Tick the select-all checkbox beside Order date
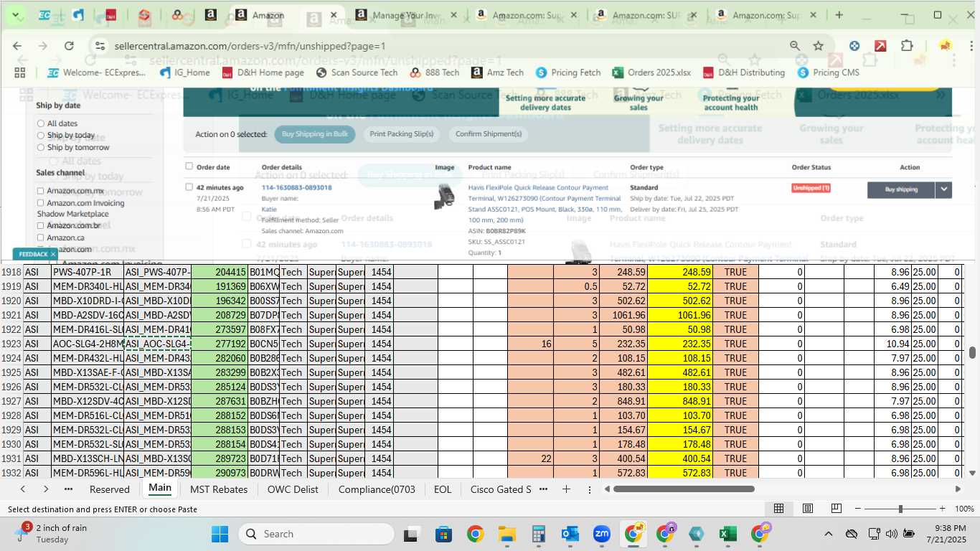Image resolution: width=980 pixels, height=551 pixels. [x=189, y=166]
